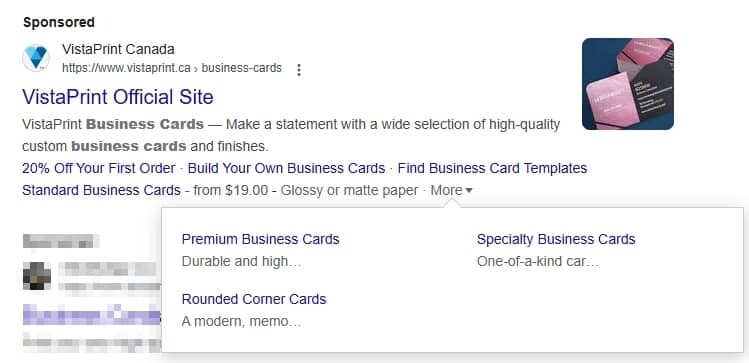Open Build Your Own Business Cards link

[286, 168]
